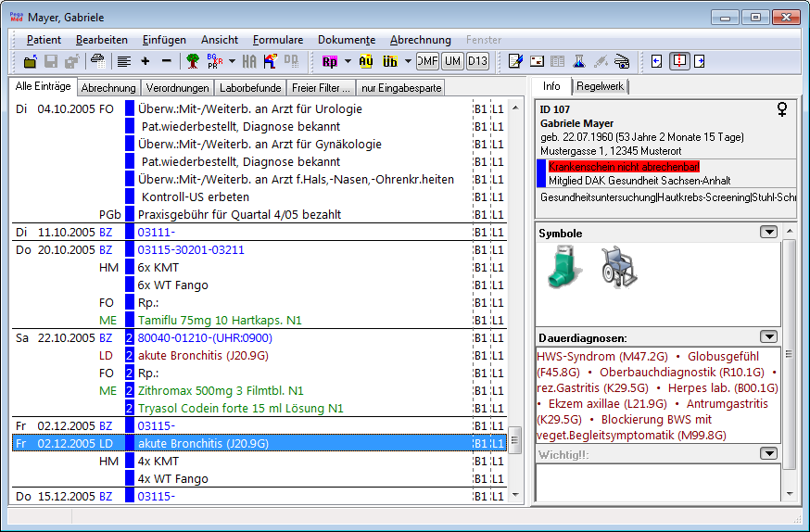Click the print icon in toolbar
The width and height of the screenshot is (810, 532).
(97, 62)
